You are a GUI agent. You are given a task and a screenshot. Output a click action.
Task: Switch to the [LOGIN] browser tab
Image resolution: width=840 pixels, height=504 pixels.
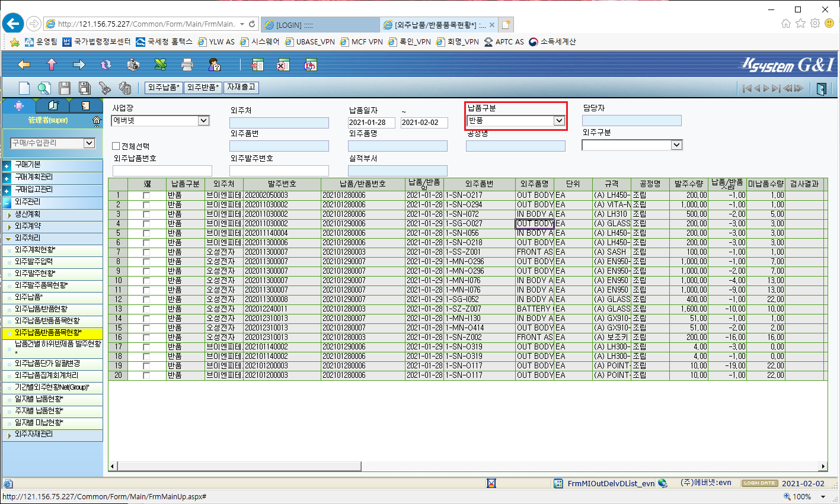(x=320, y=25)
